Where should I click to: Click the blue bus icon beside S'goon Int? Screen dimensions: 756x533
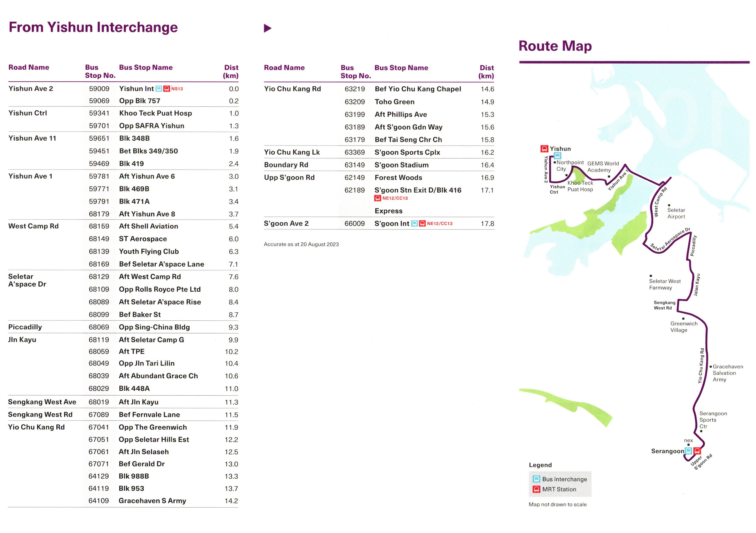pyautogui.click(x=415, y=224)
